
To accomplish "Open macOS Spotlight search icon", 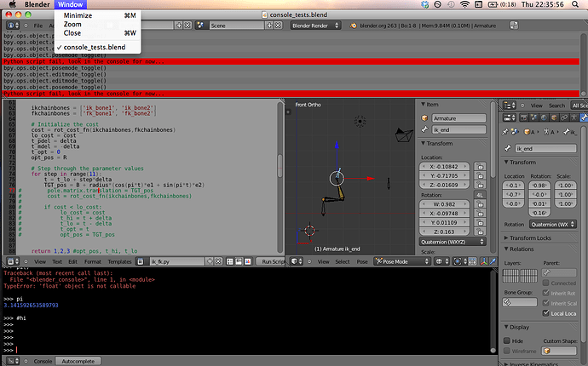I will (x=575, y=4).
